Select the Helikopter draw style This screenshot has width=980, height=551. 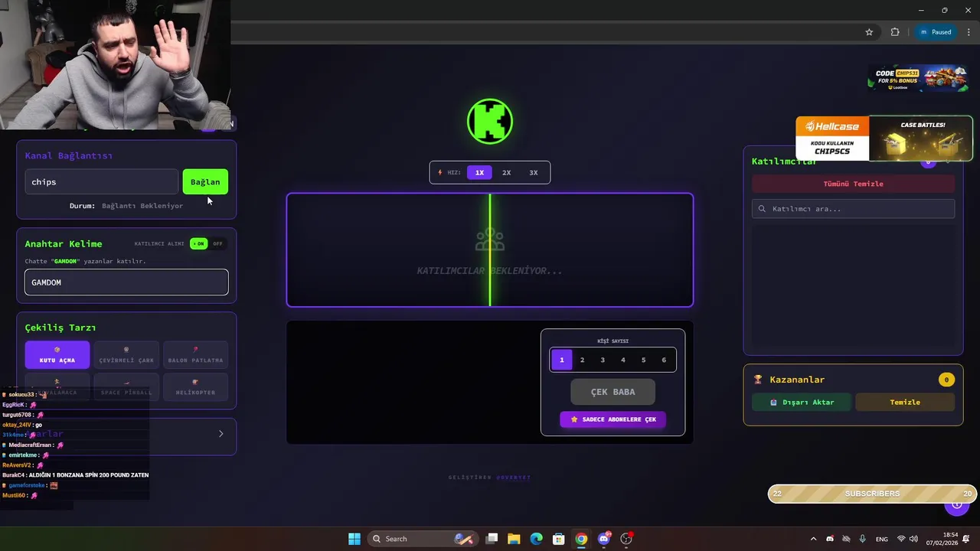coord(195,387)
